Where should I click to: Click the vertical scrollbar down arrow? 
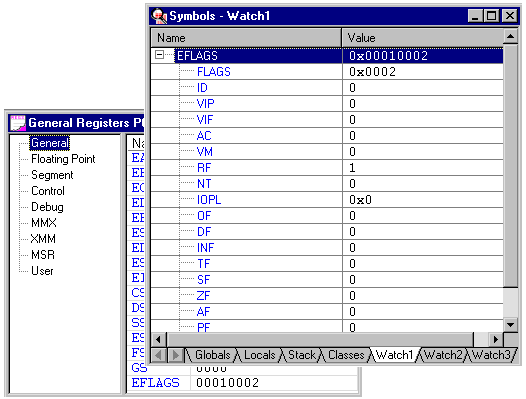coord(510,325)
